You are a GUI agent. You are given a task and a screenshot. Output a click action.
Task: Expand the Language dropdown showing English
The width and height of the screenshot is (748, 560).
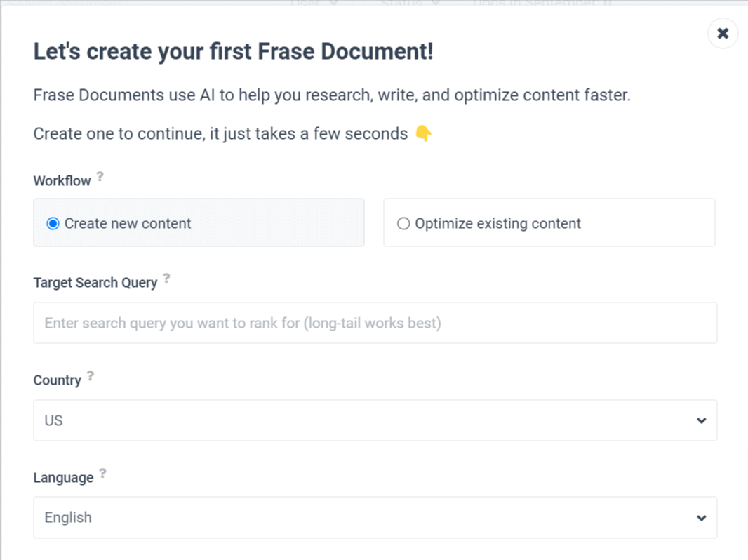point(375,518)
